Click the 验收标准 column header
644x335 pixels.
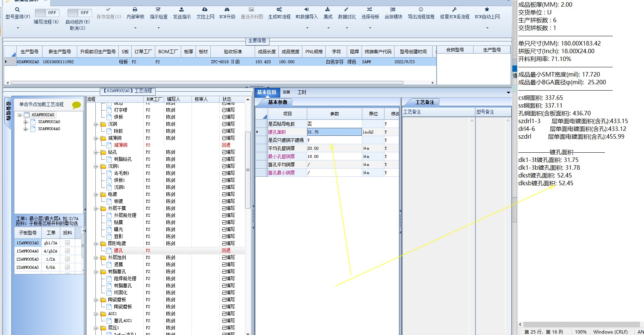(x=233, y=52)
